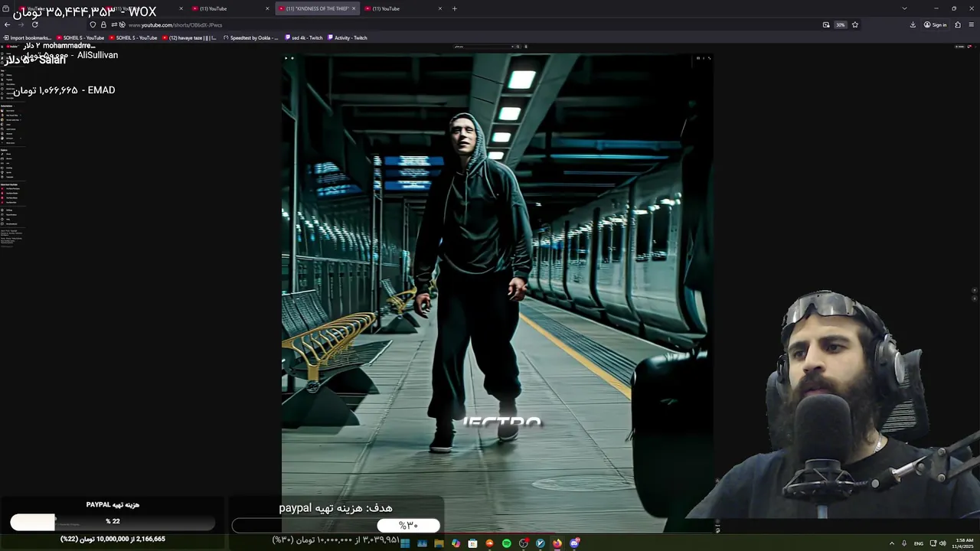Screen dimensions: 980x551
Task: Open Activity - Twitch bookmark
Action: point(348,37)
